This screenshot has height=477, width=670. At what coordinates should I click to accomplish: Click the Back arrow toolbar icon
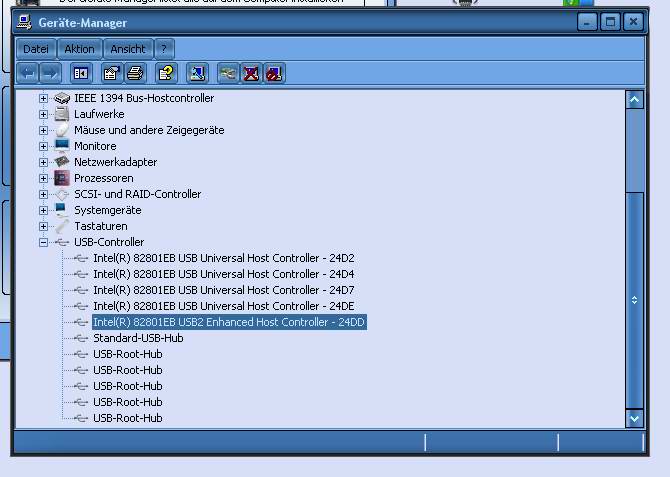pyautogui.click(x=28, y=74)
